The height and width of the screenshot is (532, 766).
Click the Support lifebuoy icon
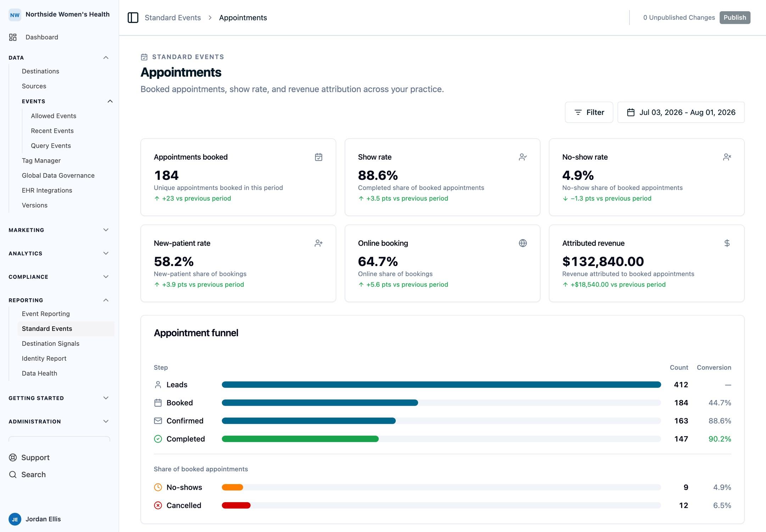coord(13,458)
